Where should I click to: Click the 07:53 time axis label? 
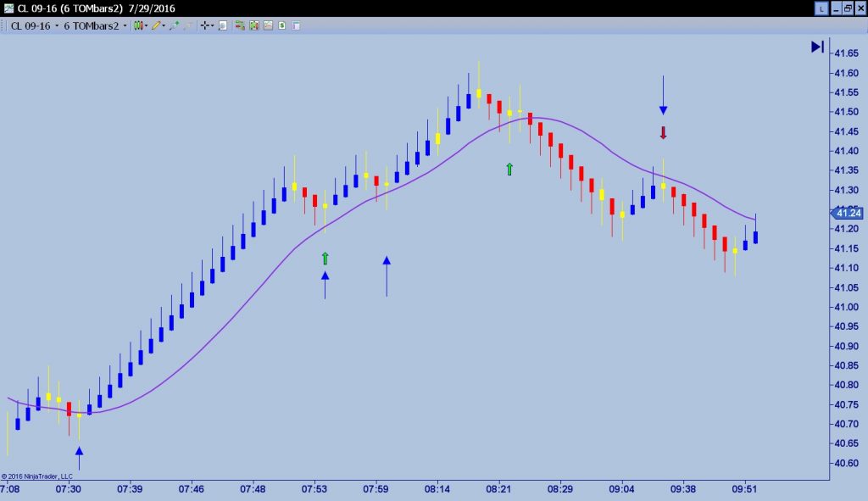click(x=314, y=489)
